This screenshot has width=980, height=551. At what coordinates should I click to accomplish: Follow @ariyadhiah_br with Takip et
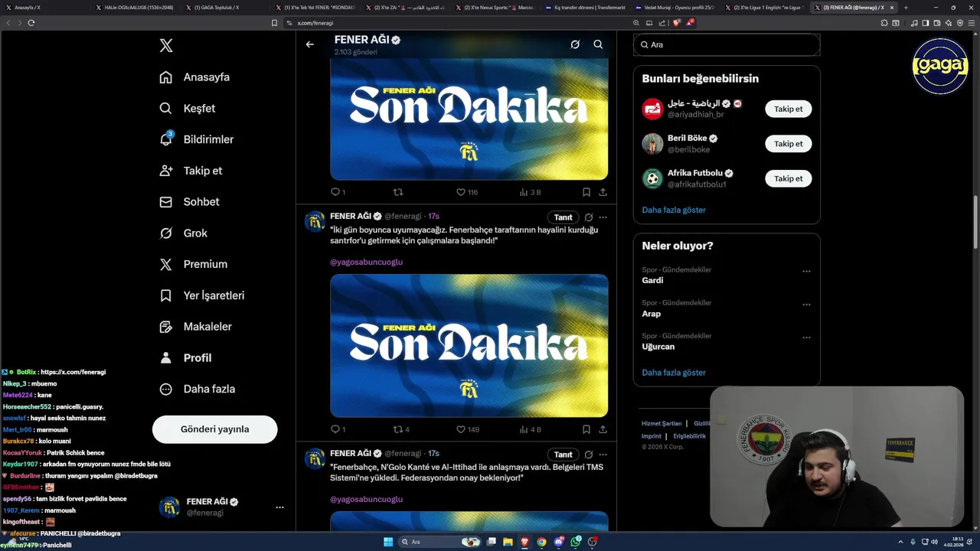point(788,109)
